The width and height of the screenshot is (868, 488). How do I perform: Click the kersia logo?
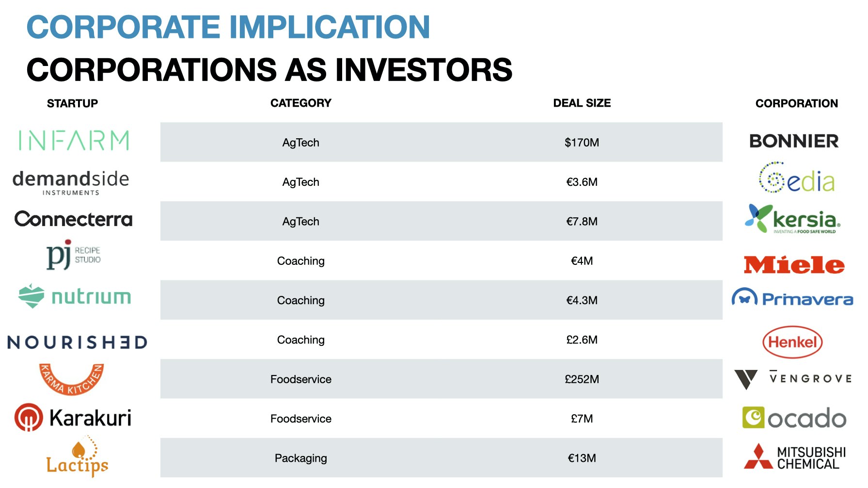click(793, 219)
